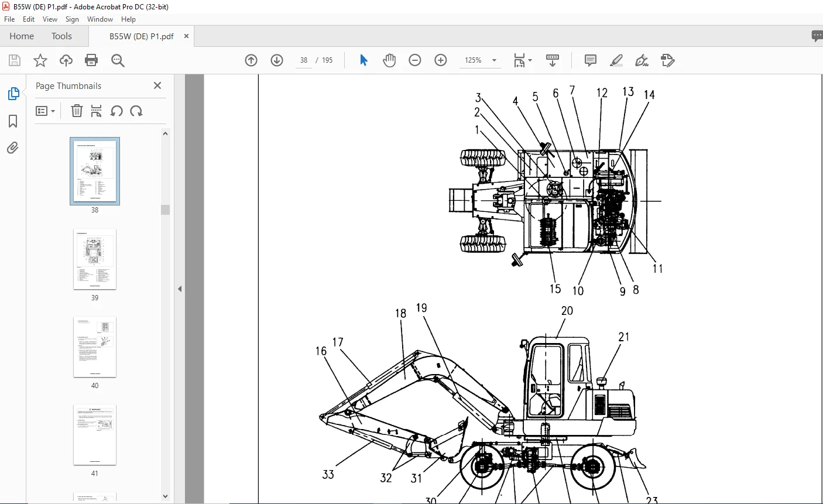Screen dimensions: 823x504
Task: Select the highlight text pen tool
Action: (x=616, y=60)
